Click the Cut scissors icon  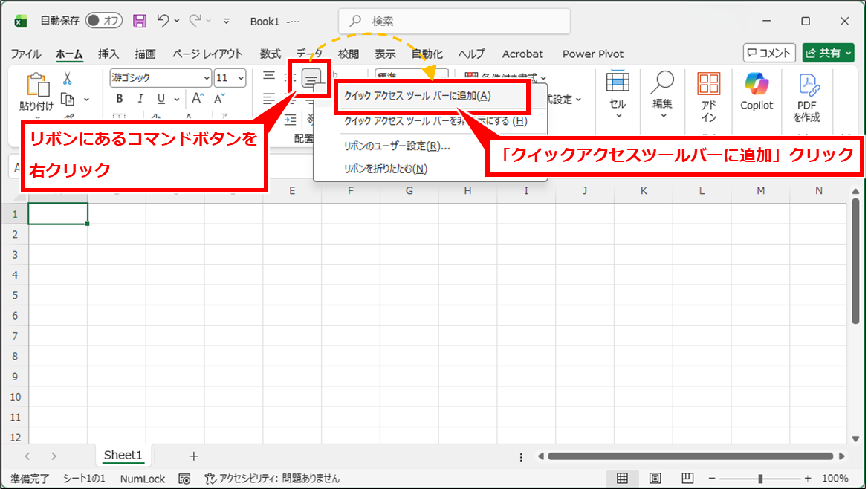point(67,78)
